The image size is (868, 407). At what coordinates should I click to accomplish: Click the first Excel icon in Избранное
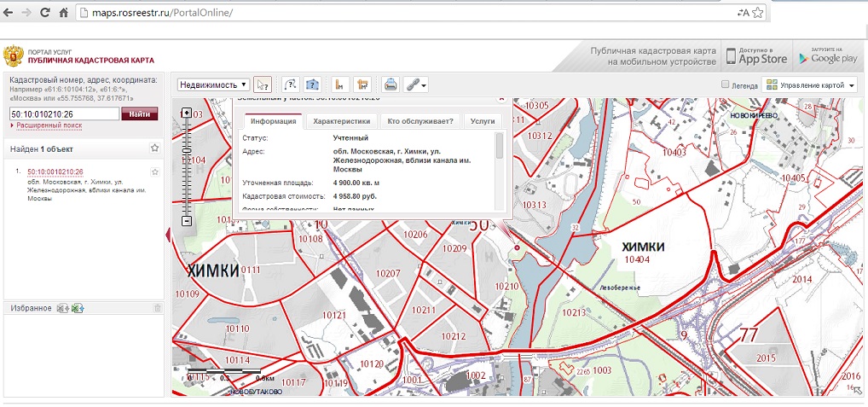62,308
